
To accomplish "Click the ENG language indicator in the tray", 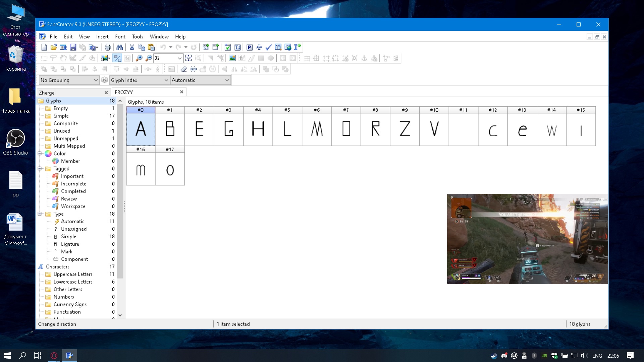I will (x=597, y=356).
